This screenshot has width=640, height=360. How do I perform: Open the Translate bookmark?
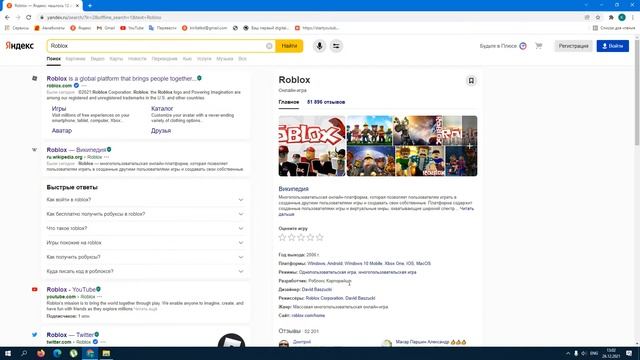163,28
